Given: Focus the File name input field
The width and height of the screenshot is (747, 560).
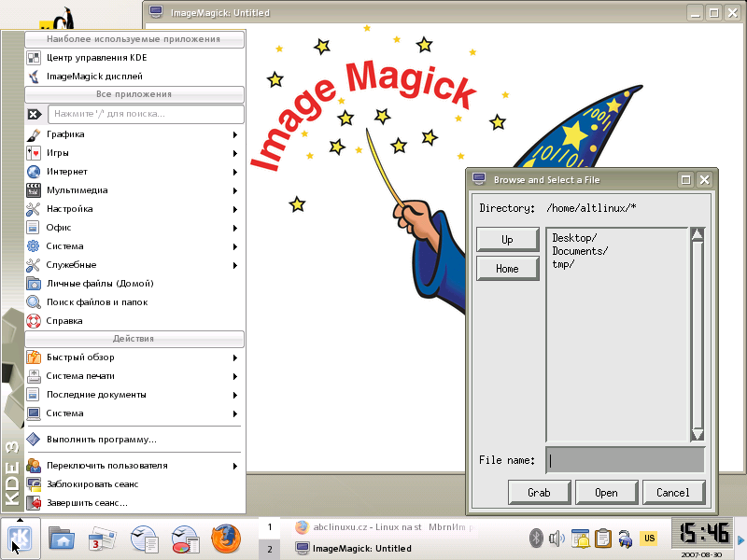Looking at the screenshot, I should tap(625, 460).
